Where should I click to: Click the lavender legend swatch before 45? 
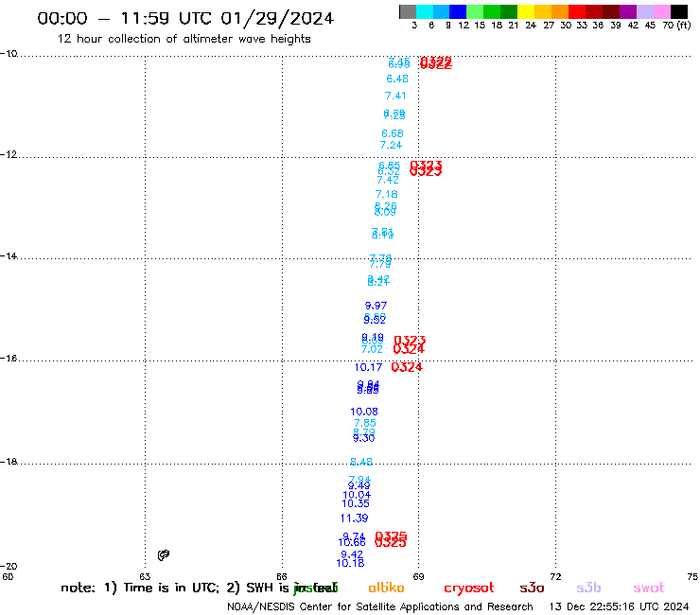coord(645,11)
